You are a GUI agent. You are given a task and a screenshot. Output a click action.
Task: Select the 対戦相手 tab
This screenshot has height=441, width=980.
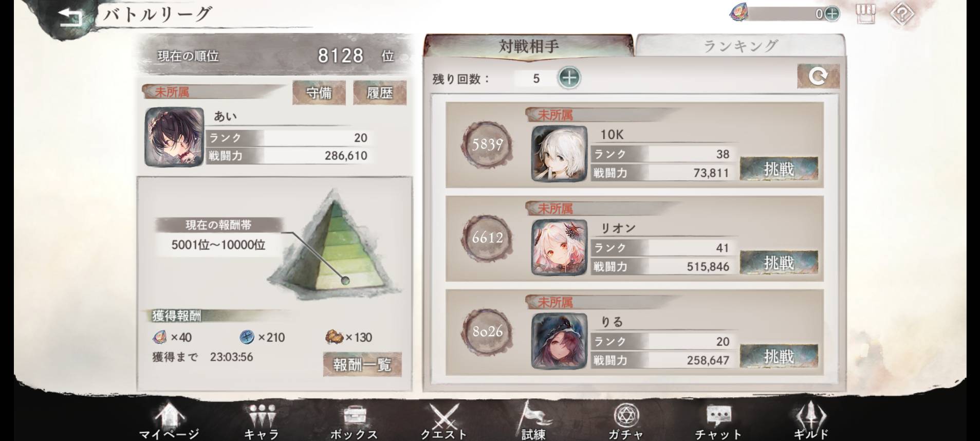pyautogui.click(x=528, y=46)
